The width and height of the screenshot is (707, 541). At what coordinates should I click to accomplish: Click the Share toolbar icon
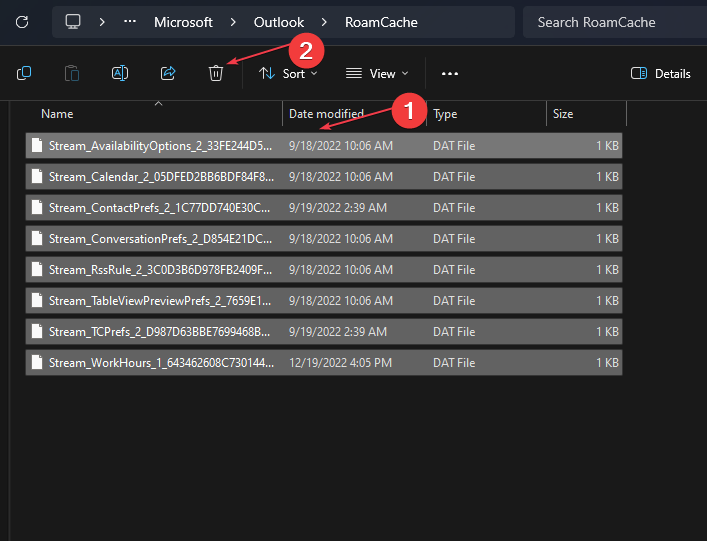click(168, 73)
